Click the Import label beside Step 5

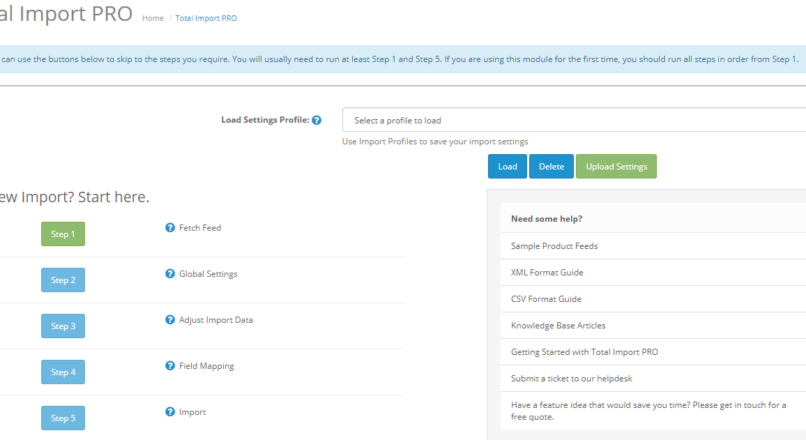pyautogui.click(x=192, y=412)
